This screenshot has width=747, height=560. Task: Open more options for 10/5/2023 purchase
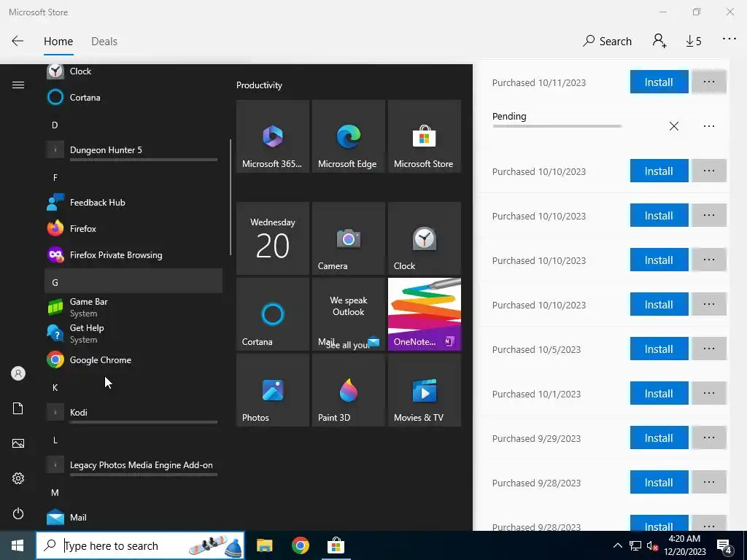coord(709,349)
